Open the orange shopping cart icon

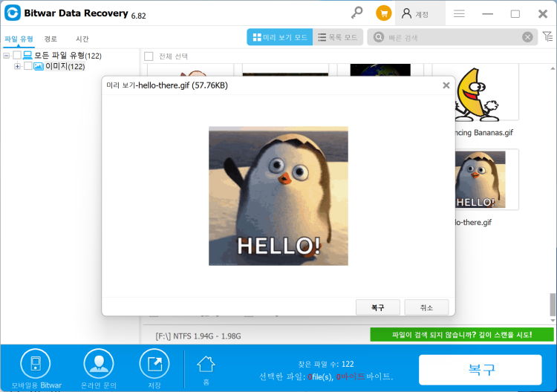384,13
